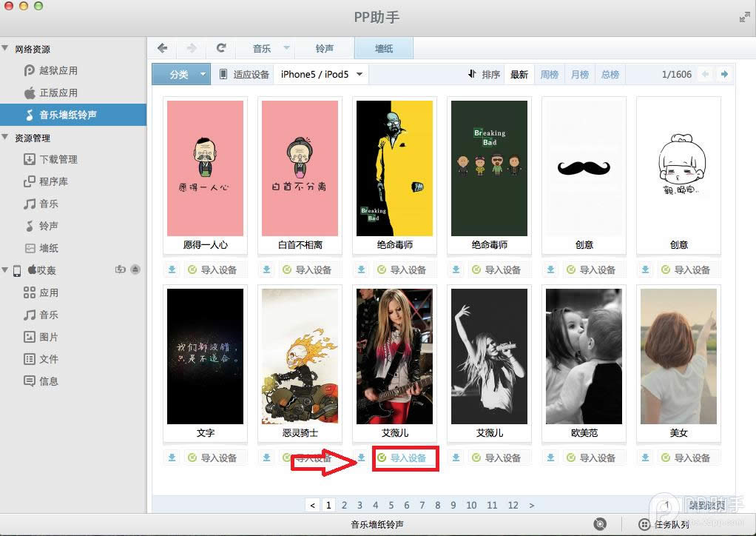Click the eject icon beside the device name

[135, 270]
